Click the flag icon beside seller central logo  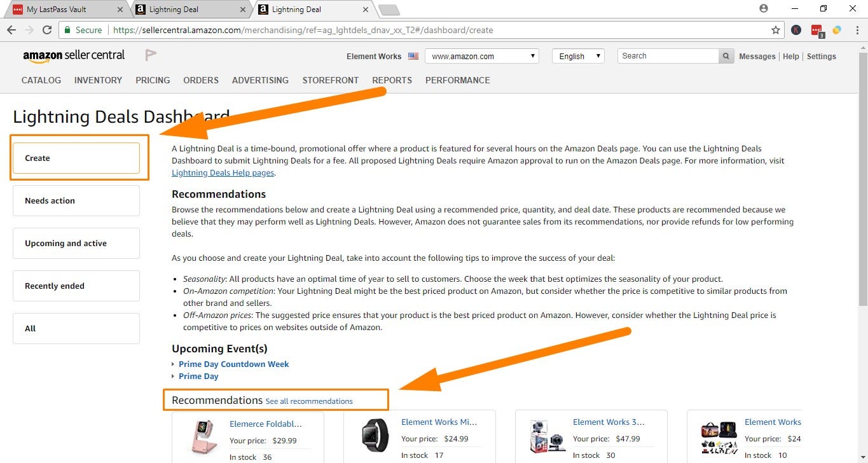click(151, 55)
